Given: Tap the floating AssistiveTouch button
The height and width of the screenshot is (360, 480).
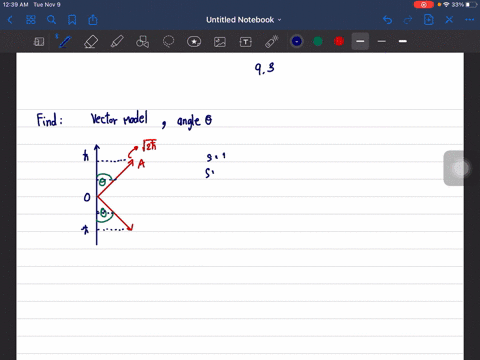Looking at the screenshot, I should click(461, 168).
